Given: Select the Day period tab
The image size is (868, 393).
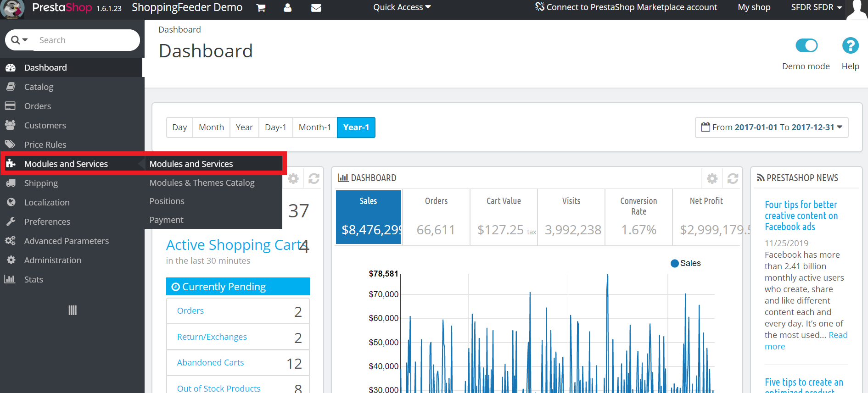Looking at the screenshot, I should click(x=179, y=127).
